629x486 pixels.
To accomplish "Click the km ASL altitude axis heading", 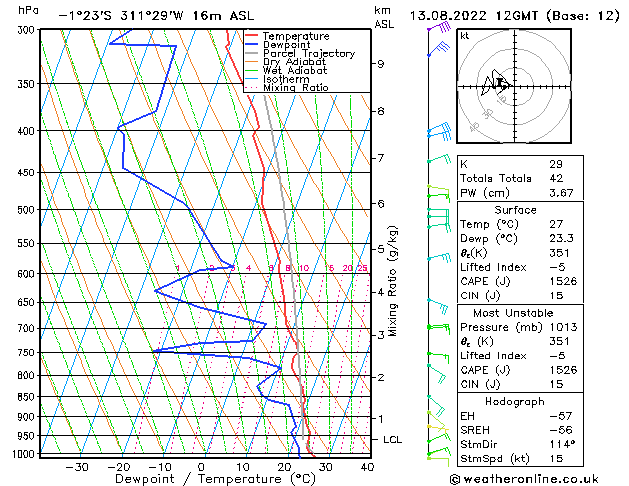I will 384,17.
